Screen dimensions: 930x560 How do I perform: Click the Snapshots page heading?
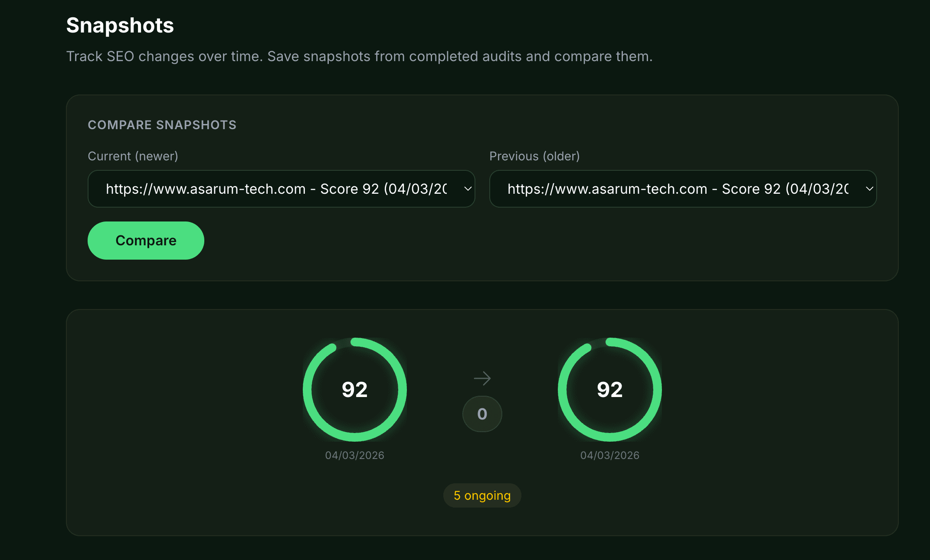[x=120, y=26]
